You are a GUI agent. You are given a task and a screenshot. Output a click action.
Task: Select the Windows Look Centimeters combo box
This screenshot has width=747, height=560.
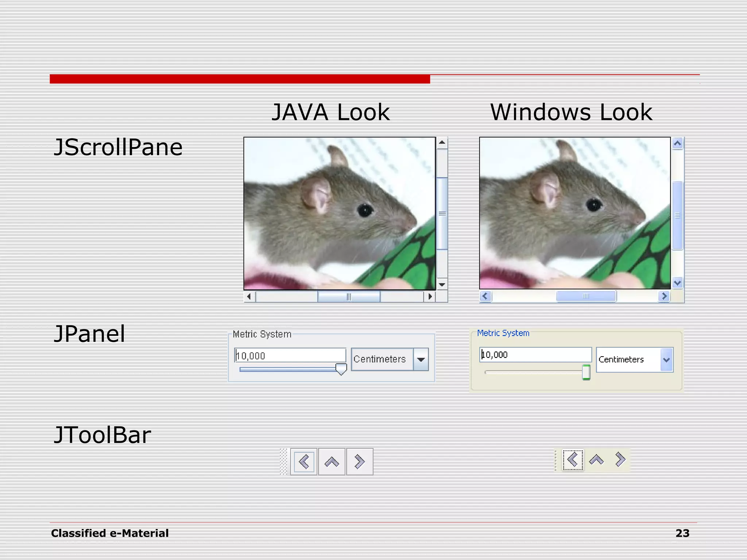pyautogui.click(x=635, y=360)
